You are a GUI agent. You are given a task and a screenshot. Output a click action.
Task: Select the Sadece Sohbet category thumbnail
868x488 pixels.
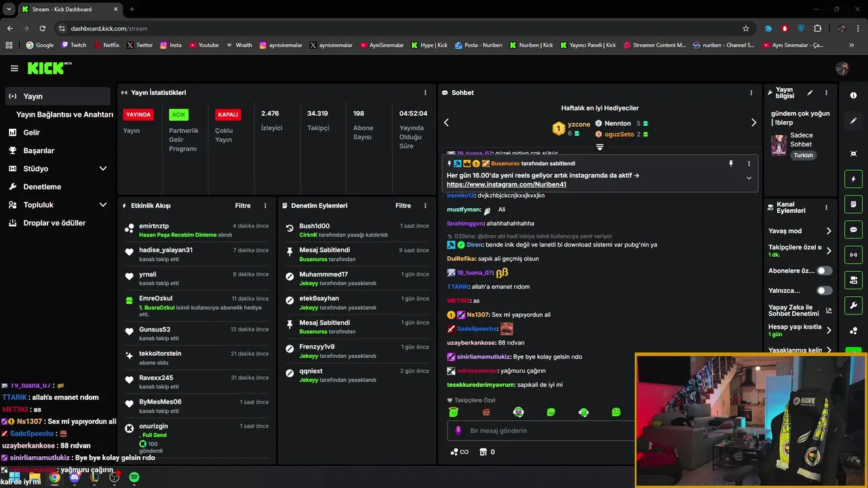tap(778, 145)
